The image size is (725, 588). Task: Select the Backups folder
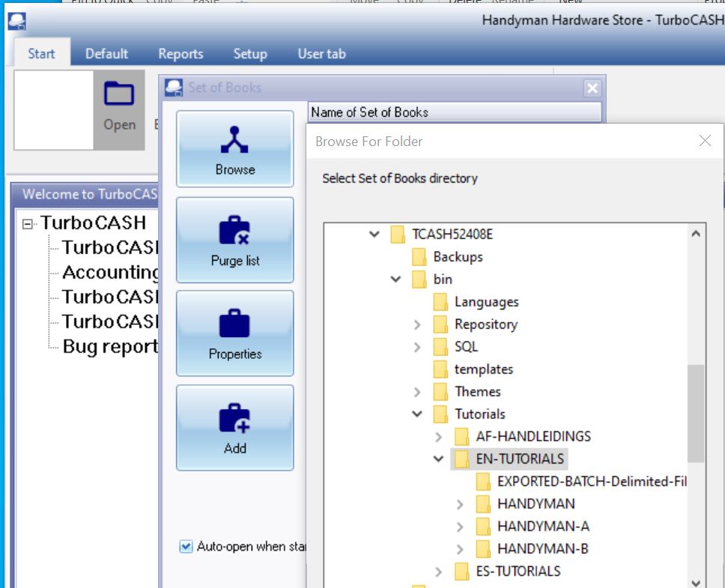coord(458,257)
